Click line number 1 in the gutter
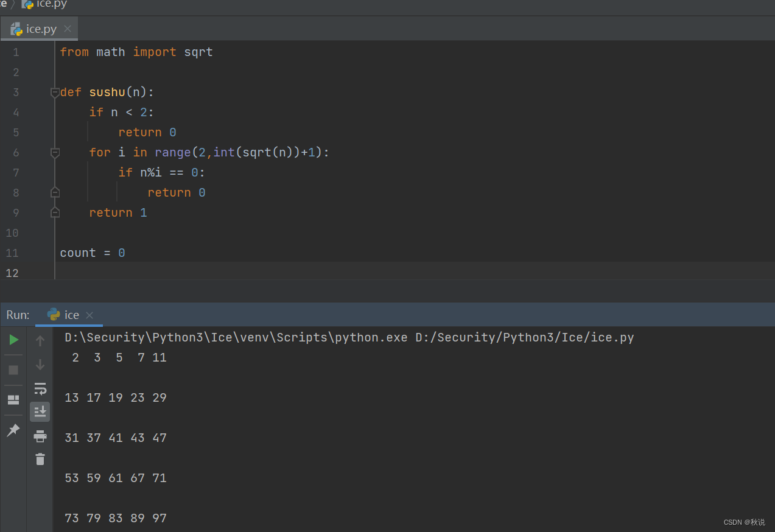 pyautogui.click(x=16, y=52)
